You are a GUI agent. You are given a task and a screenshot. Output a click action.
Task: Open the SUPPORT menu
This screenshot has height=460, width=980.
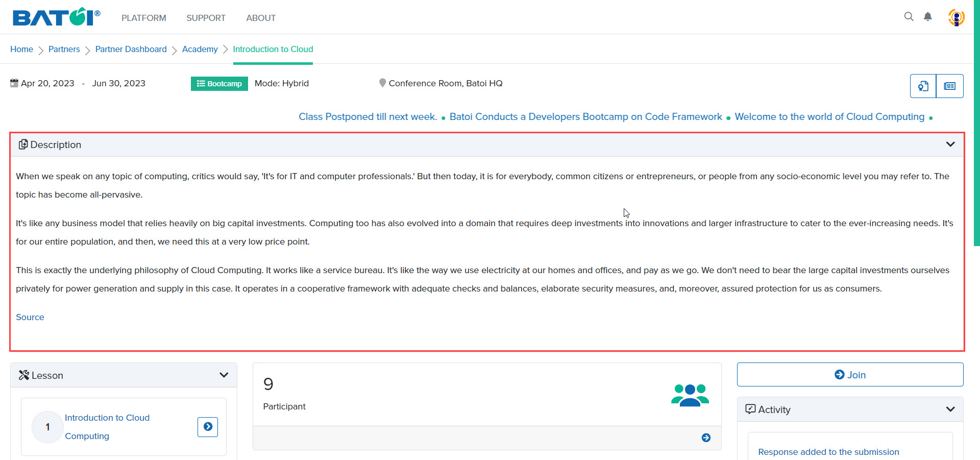(206, 18)
